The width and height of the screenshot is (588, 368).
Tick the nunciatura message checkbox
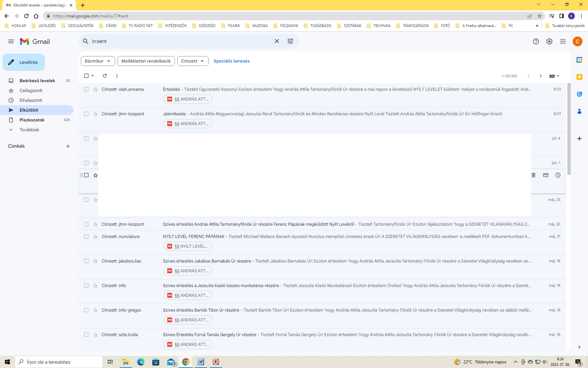click(x=86, y=236)
